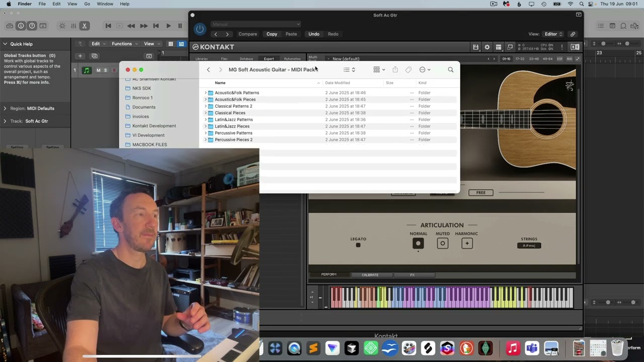Open View Editor selector in plug-in header
This screenshot has height=362, width=644.
point(553,34)
